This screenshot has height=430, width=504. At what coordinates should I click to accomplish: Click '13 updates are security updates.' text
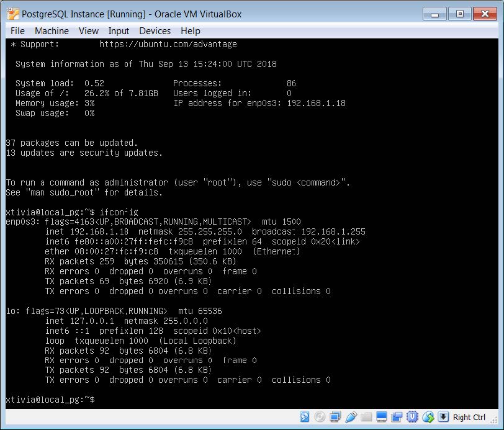tap(84, 153)
